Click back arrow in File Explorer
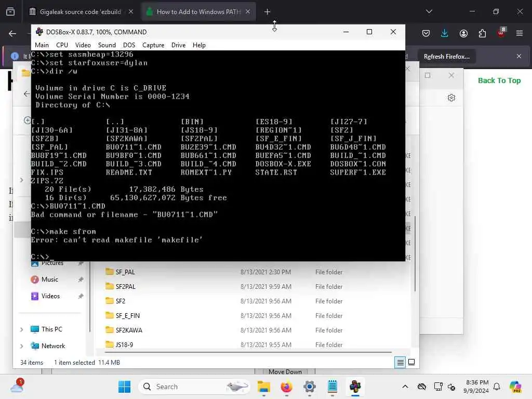This screenshot has width=532, height=399. [x=26, y=94]
